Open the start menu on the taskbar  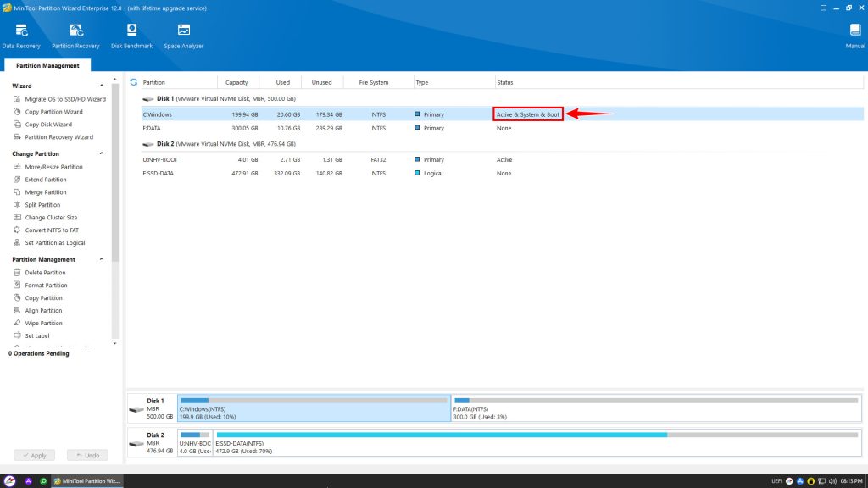coord(9,481)
